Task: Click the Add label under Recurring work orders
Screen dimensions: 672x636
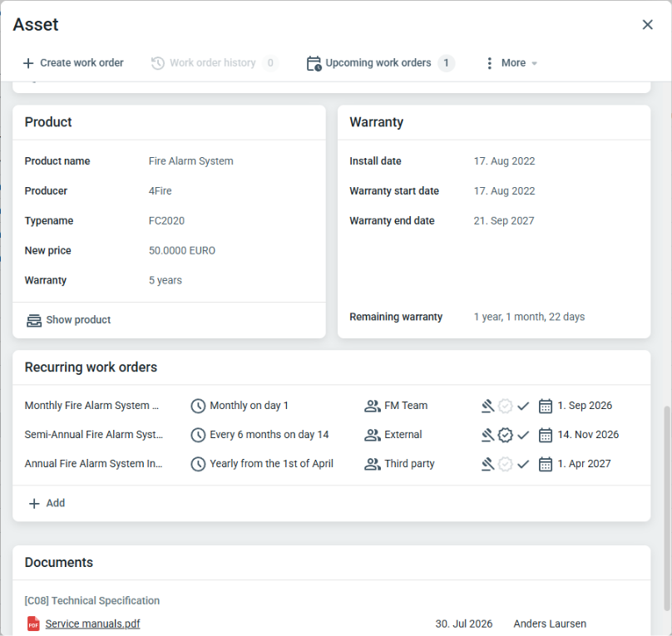Action: pos(56,503)
